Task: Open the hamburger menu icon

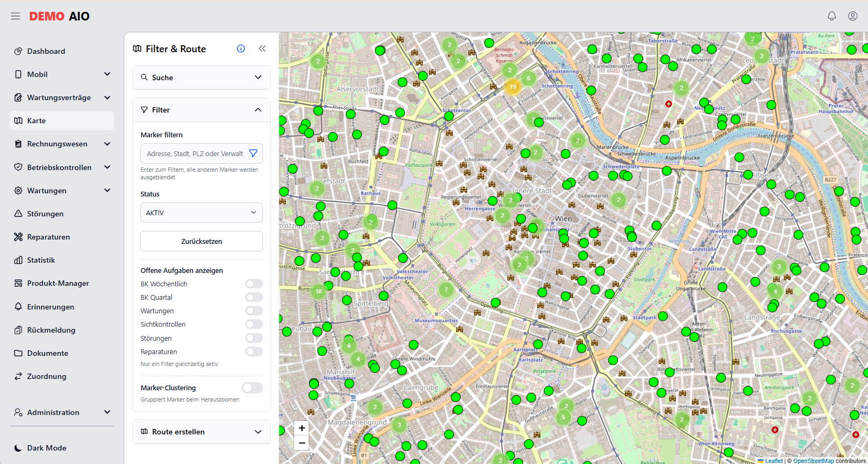Action: coord(15,16)
